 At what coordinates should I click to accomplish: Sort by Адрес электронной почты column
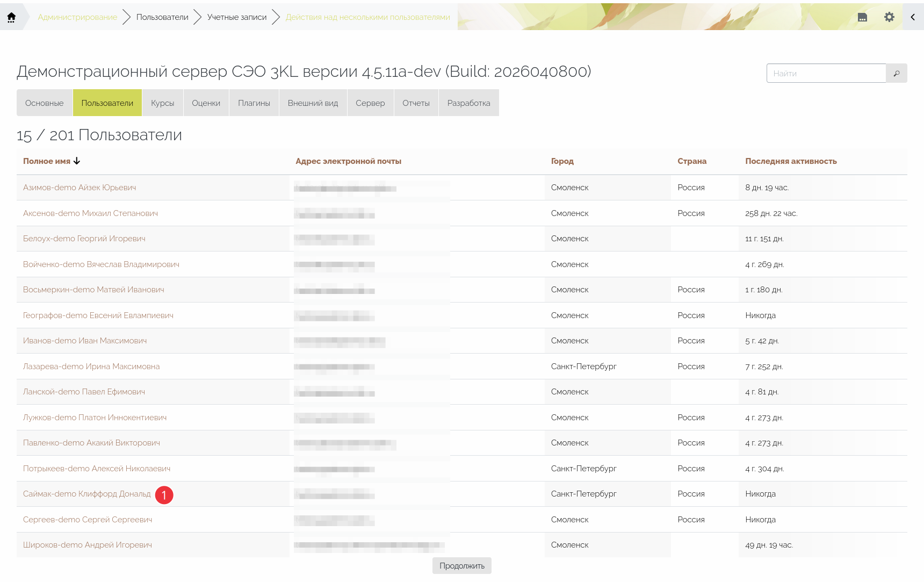click(x=348, y=161)
